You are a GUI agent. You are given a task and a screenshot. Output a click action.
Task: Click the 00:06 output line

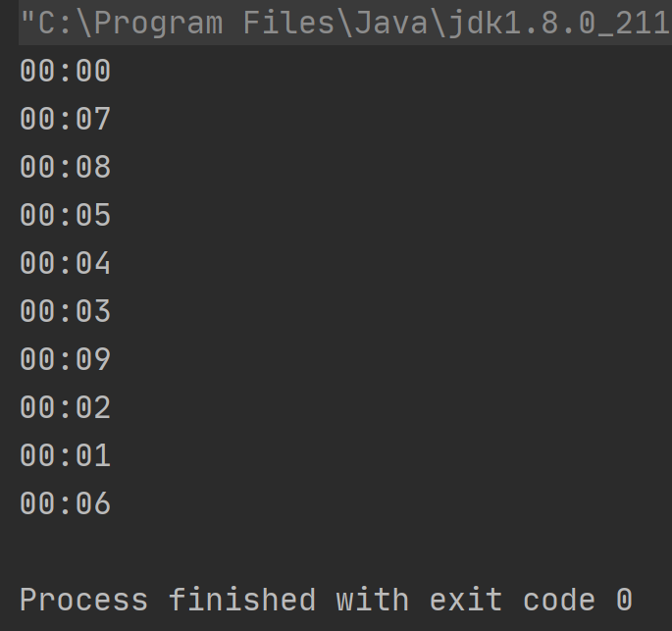[65, 502]
